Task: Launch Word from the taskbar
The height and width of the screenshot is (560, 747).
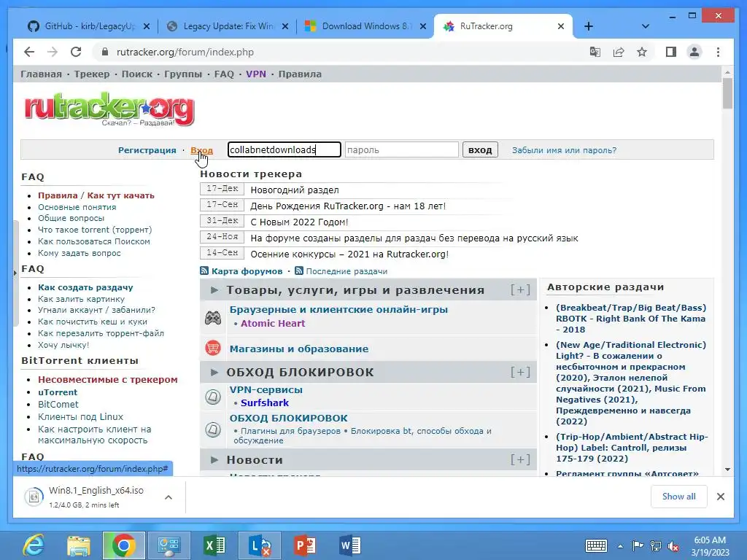Action: pyautogui.click(x=350, y=545)
